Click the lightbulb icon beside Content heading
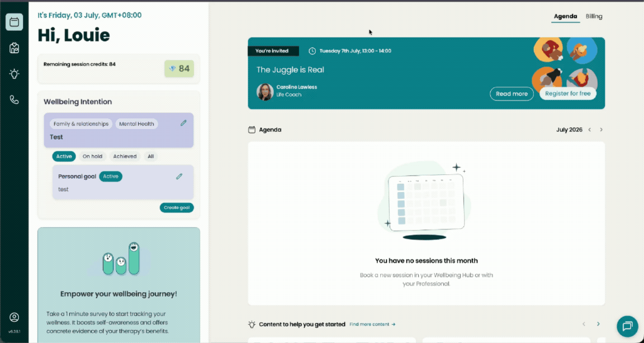 pyautogui.click(x=252, y=324)
